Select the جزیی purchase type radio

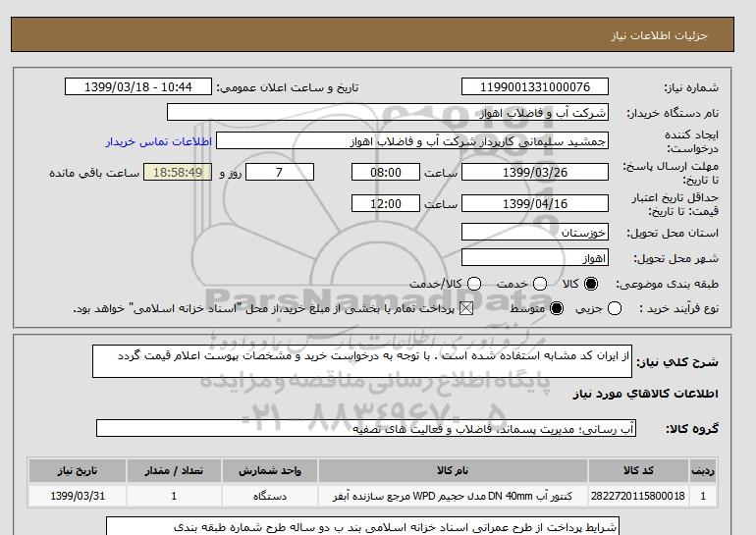click(615, 308)
